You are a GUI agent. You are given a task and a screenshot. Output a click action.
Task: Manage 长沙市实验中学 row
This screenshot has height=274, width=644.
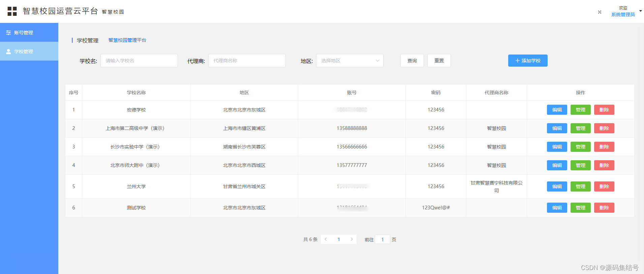click(581, 147)
